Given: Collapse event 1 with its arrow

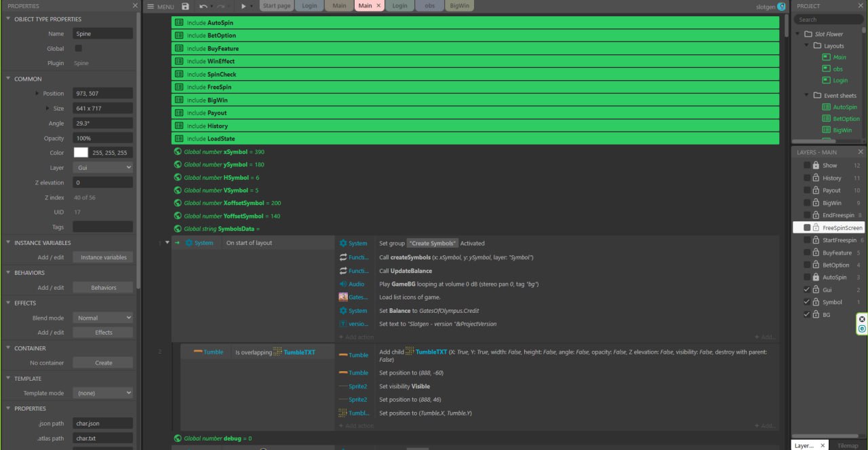Looking at the screenshot, I should click(x=167, y=243).
